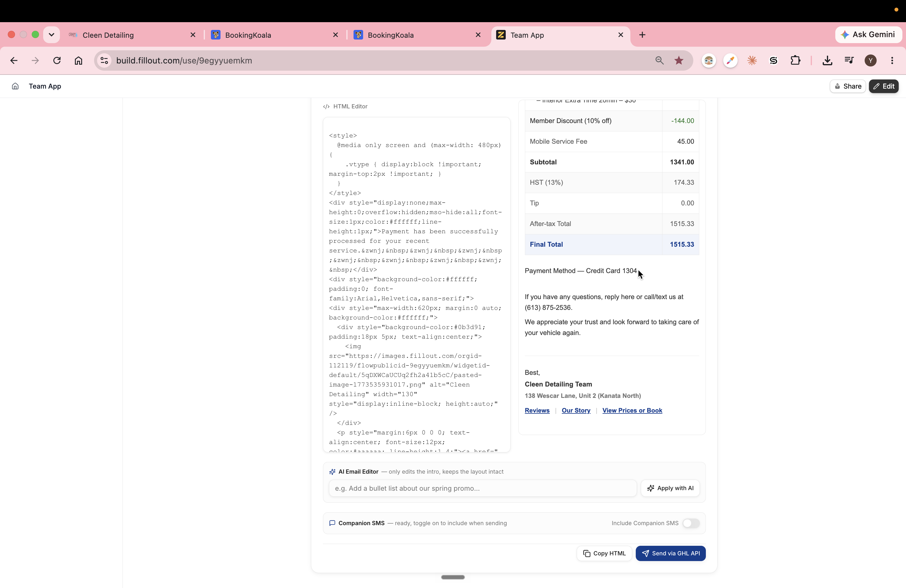The width and height of the screenshot is (906, 588).
Task: Click the After-tax Total label
Action: point(550,224)
